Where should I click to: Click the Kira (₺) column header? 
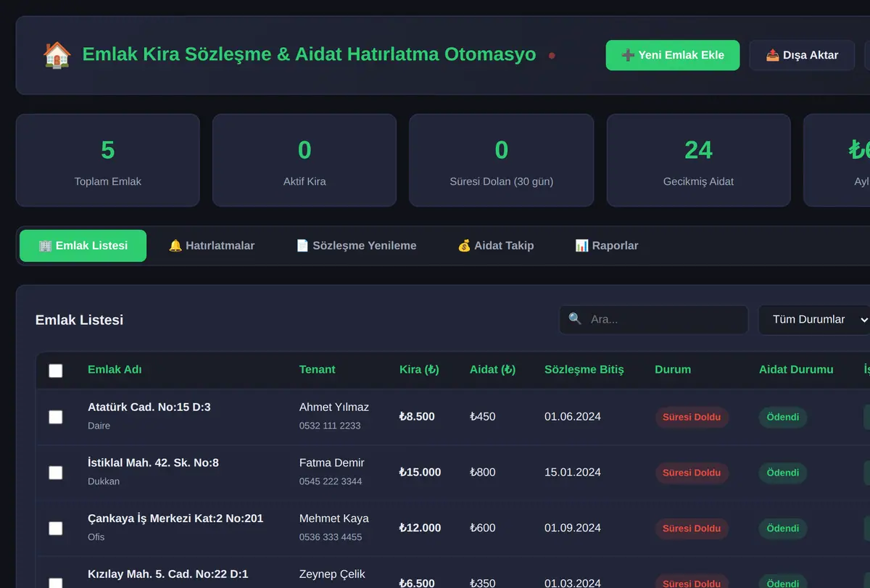tap(419, 370)
